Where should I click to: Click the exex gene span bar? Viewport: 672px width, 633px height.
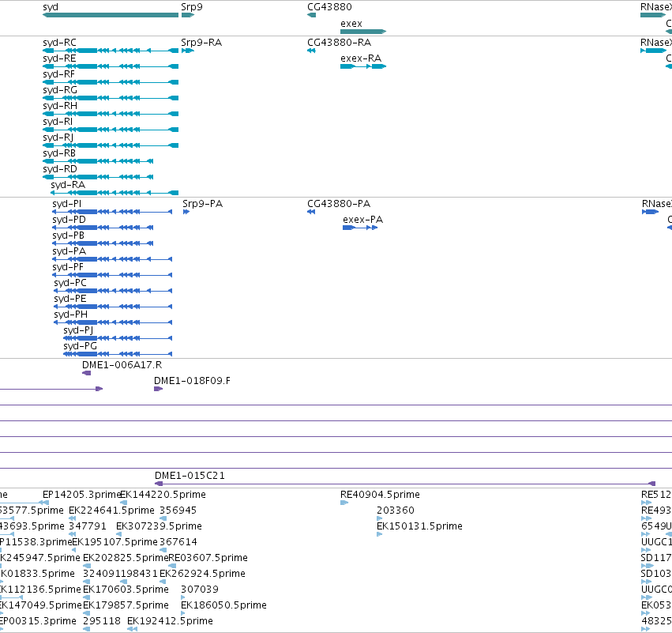363,32
